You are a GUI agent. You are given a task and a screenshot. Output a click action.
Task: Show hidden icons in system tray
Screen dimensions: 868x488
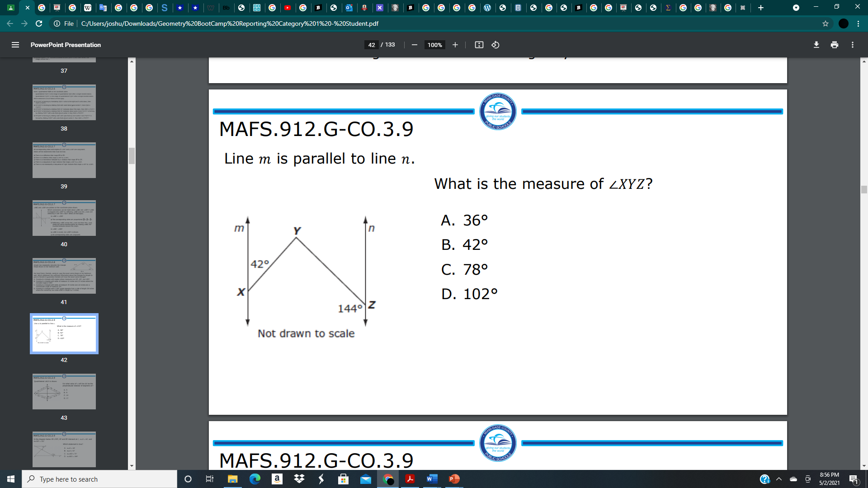point(778,479)
